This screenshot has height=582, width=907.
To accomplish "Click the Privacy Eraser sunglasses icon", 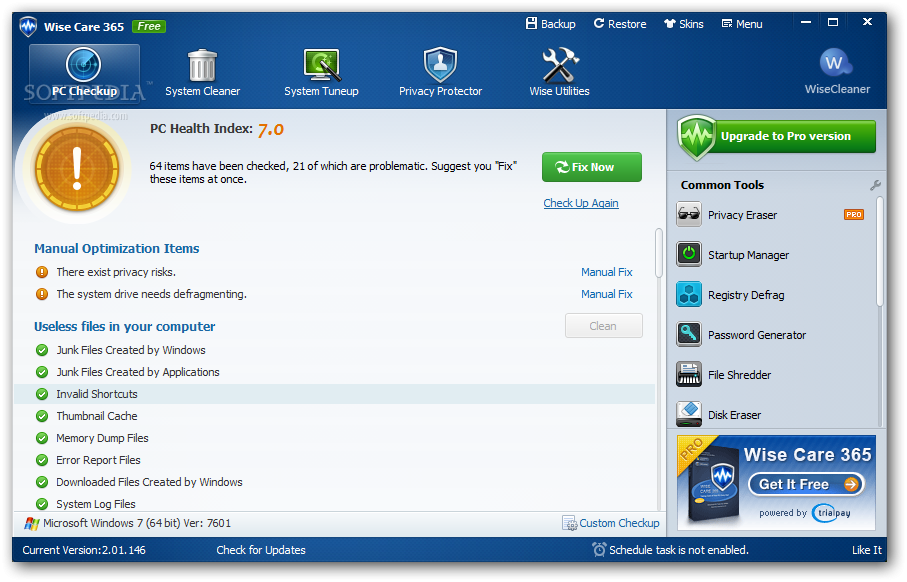I will point(689,214).
